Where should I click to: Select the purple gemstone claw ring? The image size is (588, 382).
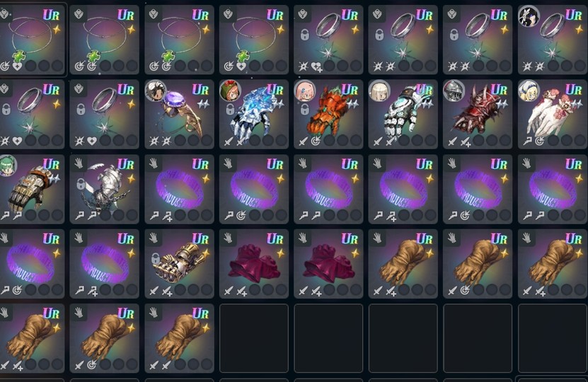click(x=179, y=115)
